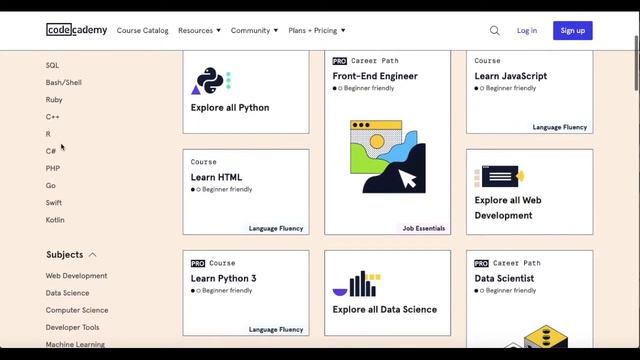Open the Learn HTML course card
Viewport: 640px width, 360px height.
pyautogui.click(x=246, y=192)
